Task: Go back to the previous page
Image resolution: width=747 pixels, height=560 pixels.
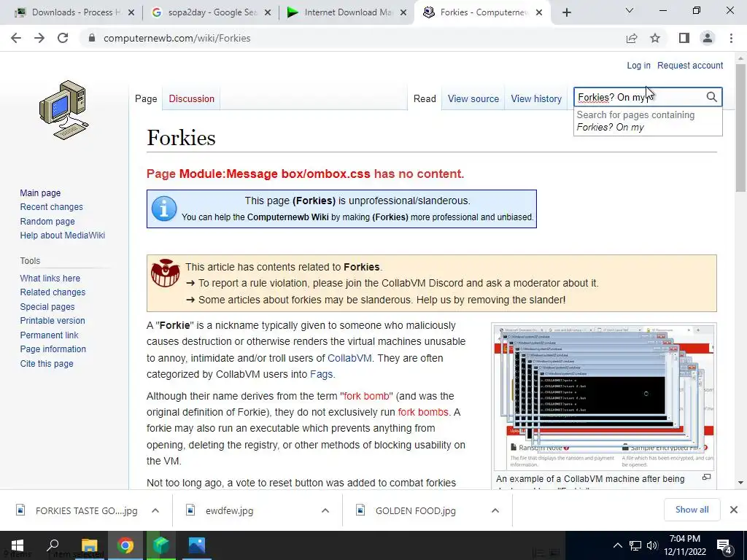Action: point(16,38)
